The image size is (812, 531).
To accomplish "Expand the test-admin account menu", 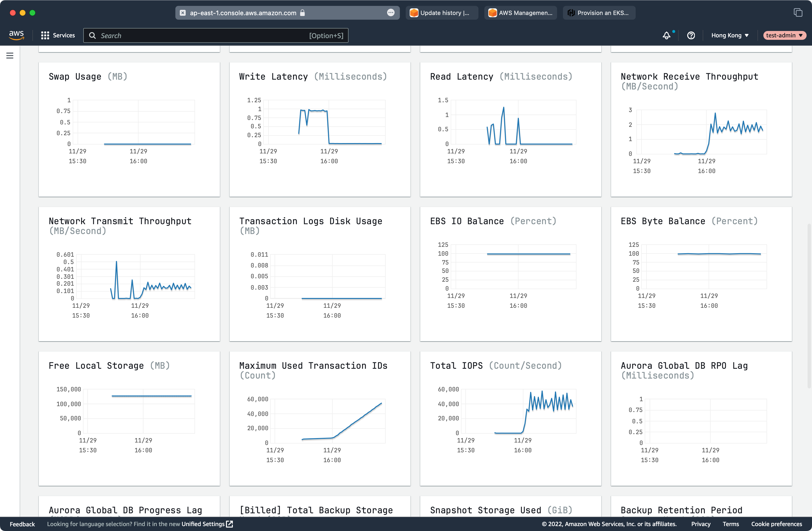I will click(x=784, y=35).
